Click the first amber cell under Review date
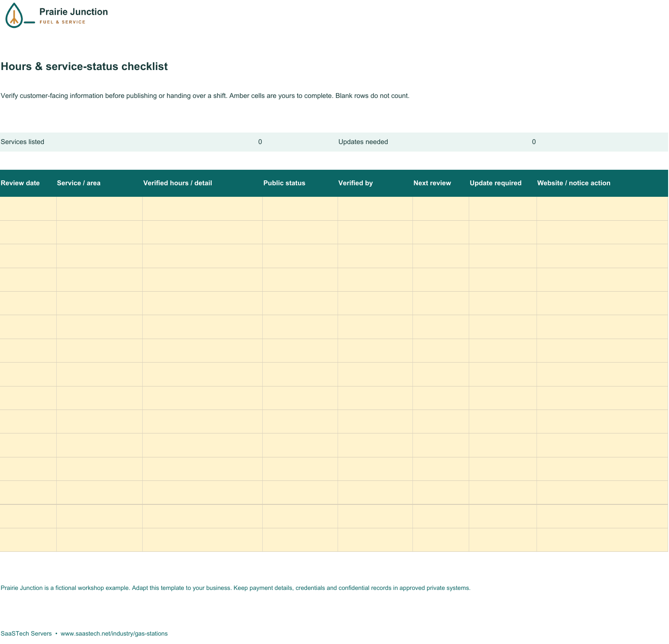Viewport: 669px width, 644px height. coord(28,209)
